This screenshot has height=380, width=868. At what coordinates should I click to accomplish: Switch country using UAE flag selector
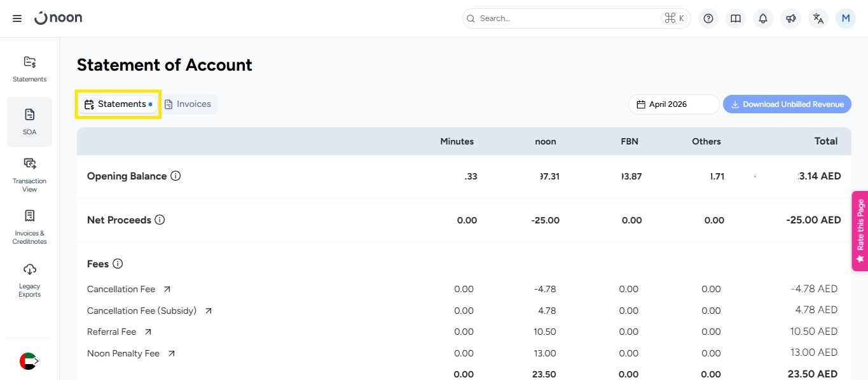[x=29, y=361]
